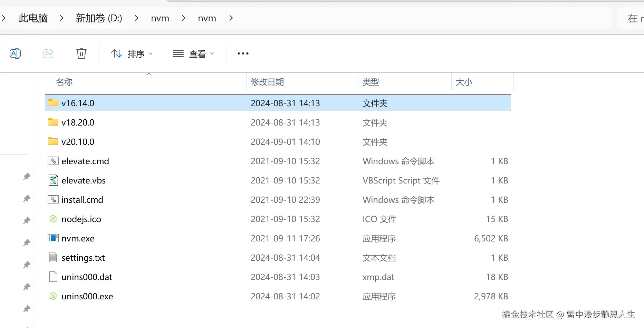Sort by the 名称 column header
This screenshot has height=328, width=644.
point(64,82)
